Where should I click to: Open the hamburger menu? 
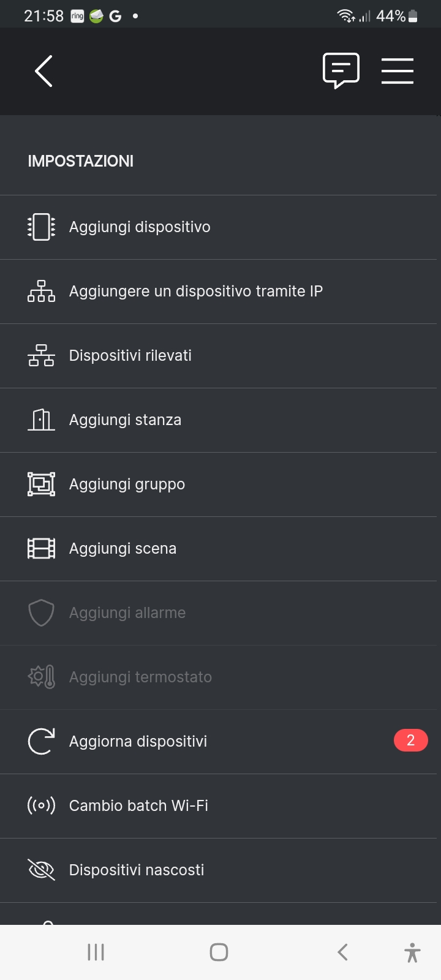[x=398, y=71]
